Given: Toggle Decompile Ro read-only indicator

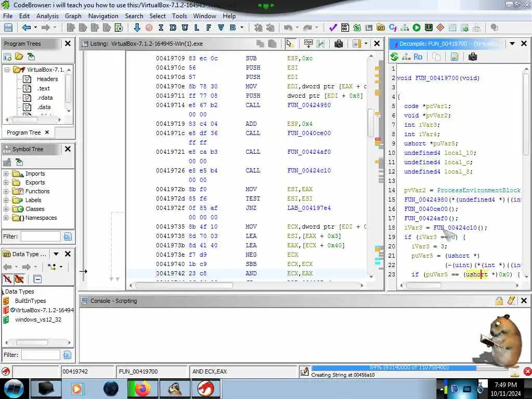Looking at the screenshot, I should click(418, 57).
